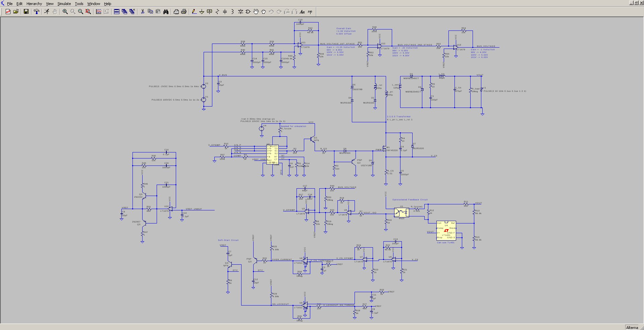Place a resistor from the toolbar

tap(217, 12)
